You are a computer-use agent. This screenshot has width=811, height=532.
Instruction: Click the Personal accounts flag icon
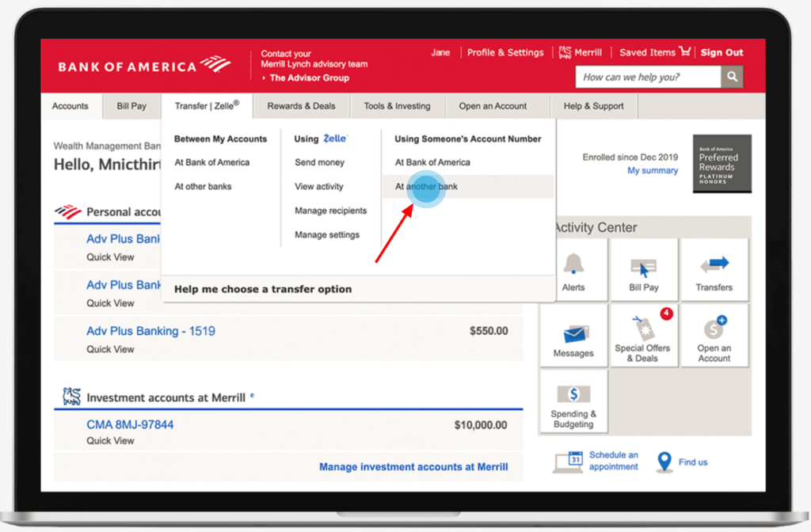click(68, 211)
